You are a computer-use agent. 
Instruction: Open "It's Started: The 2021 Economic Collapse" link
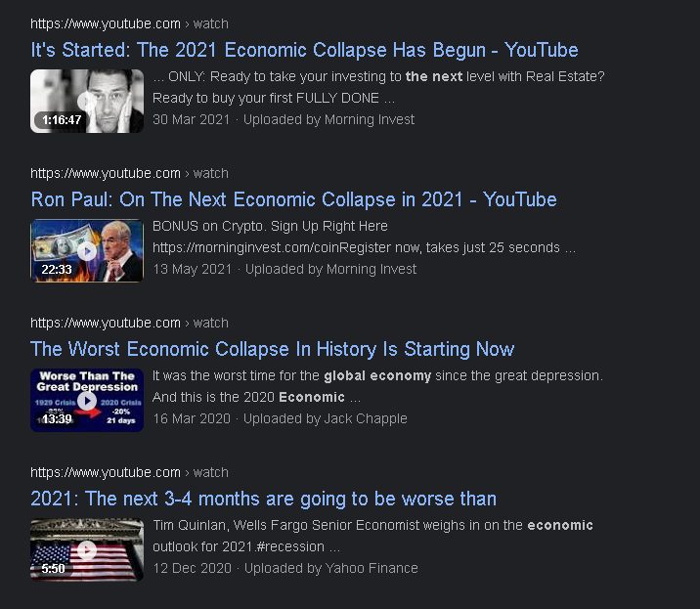point(304,50)
